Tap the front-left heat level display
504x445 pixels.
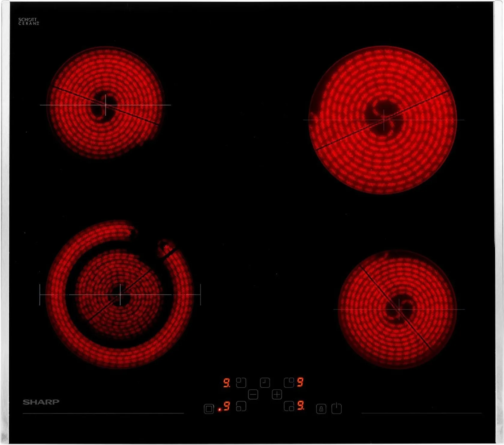click(x=226, y=407)
